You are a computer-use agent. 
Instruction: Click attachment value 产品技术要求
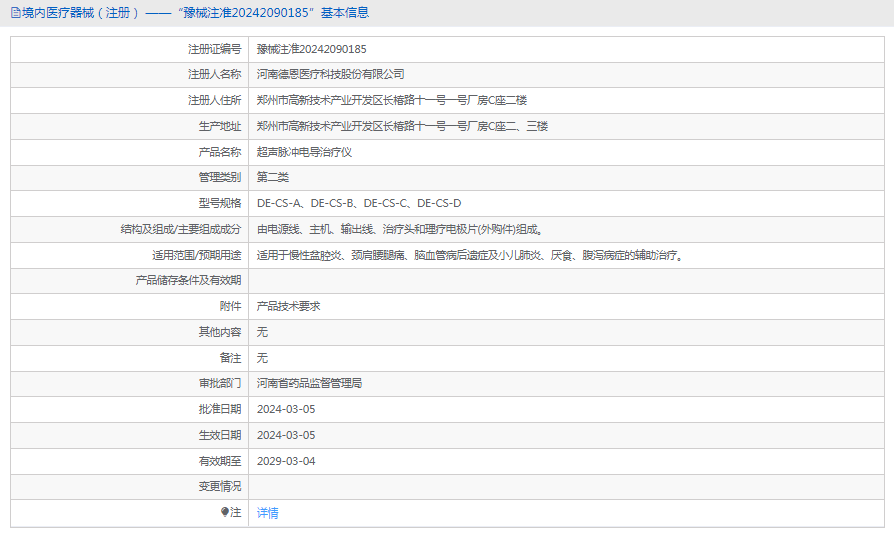click(x=288, y=306)
